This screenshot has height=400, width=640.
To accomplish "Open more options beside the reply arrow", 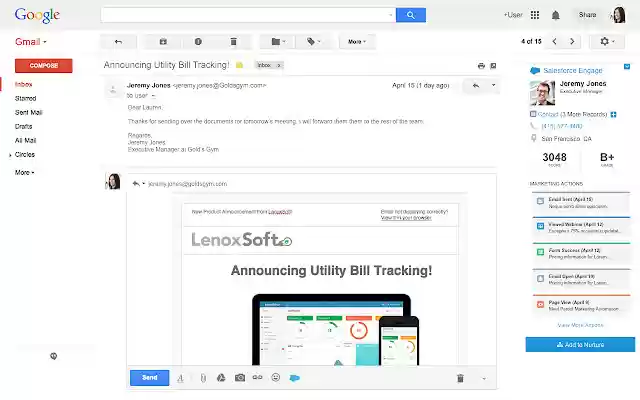I will tap(493, 85).
